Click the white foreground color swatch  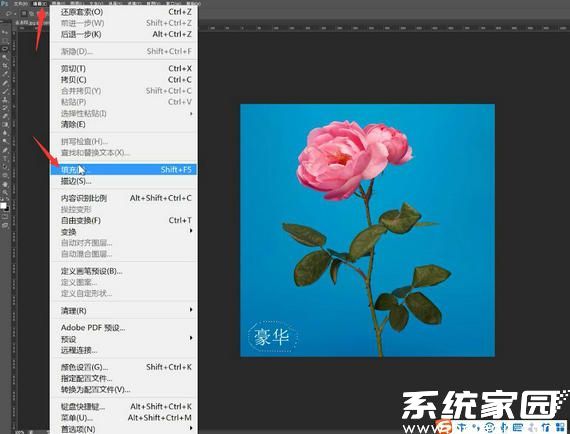coord(3,205)
